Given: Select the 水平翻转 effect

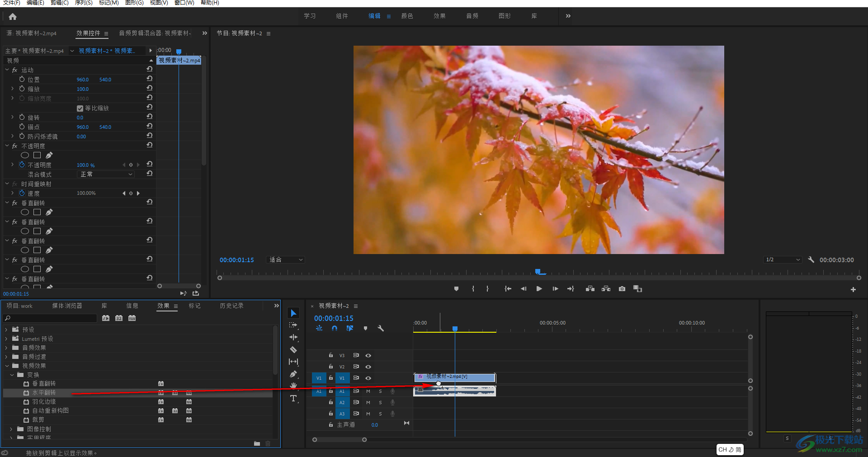Looking at the screenshot, I should pos(44,393).
